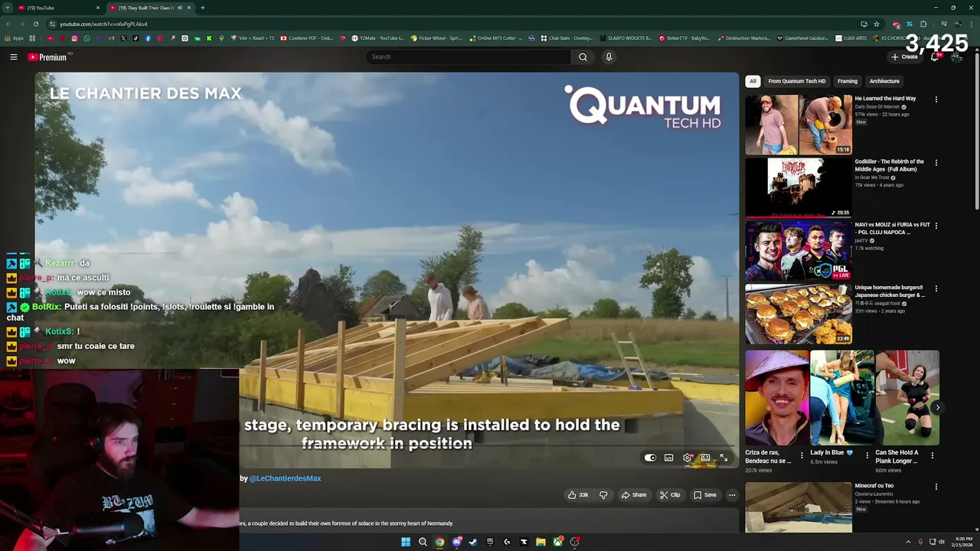
Task: Bookmark this page with the star
Action: [x=877, y=24]
